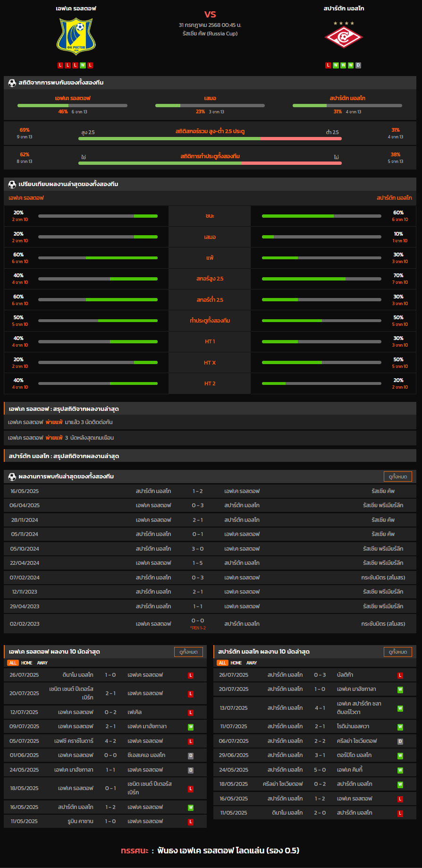Click the both teams to score statistic bar

pos(210,163)
